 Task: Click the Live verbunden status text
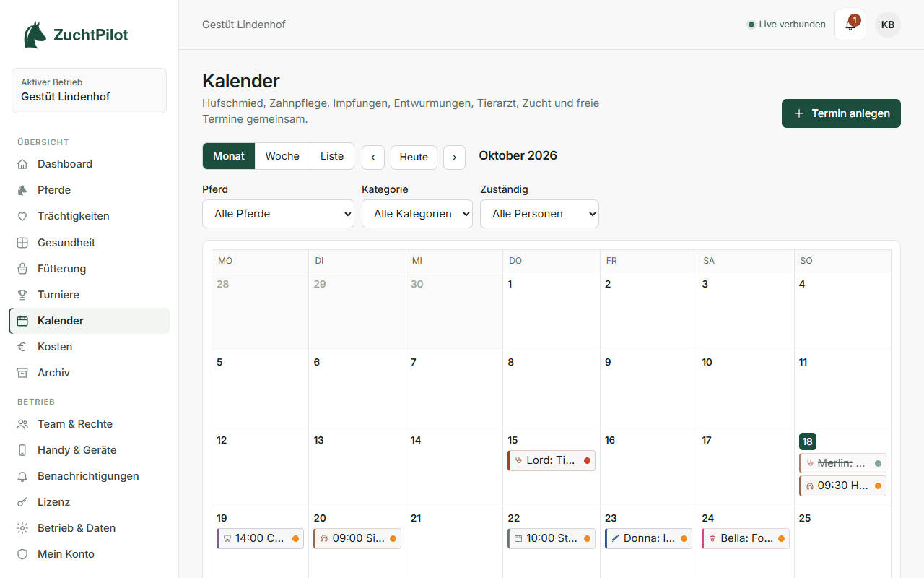coord(792,25)
